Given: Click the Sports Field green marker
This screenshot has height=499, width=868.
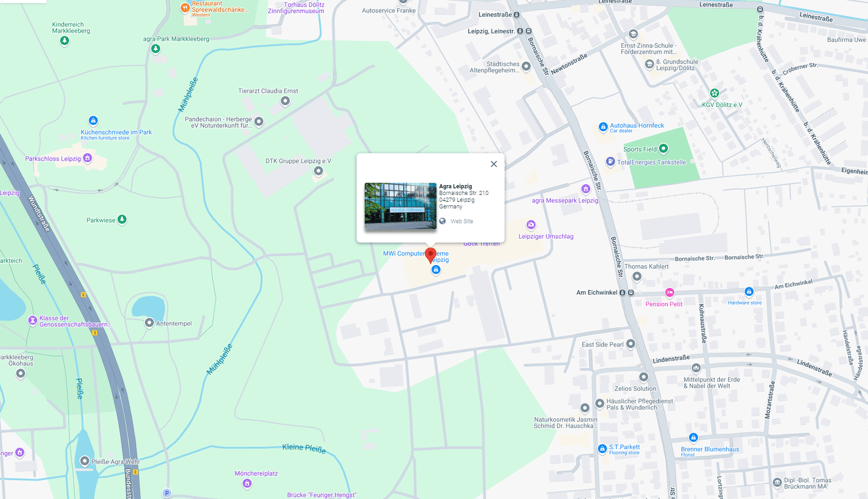Looking at the screenshot, I should [x=663, y=149].
